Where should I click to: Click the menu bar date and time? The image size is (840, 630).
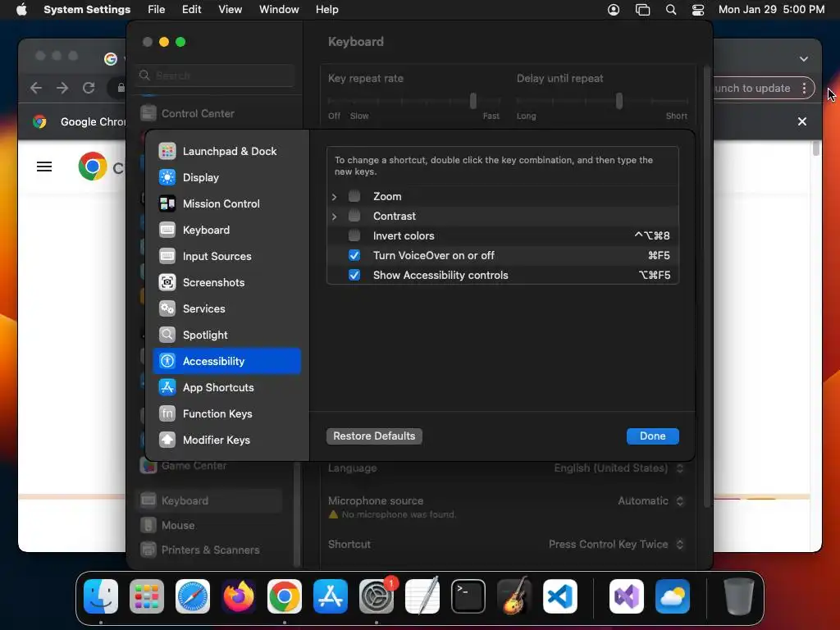pyautogui.click(x=771, y=9)
